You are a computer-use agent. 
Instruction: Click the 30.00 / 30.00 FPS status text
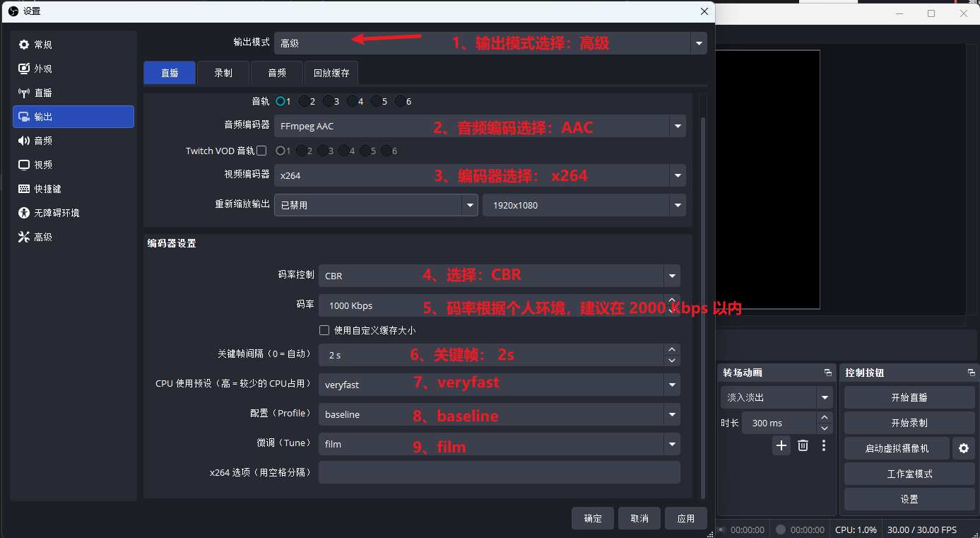tap(922, 530)
